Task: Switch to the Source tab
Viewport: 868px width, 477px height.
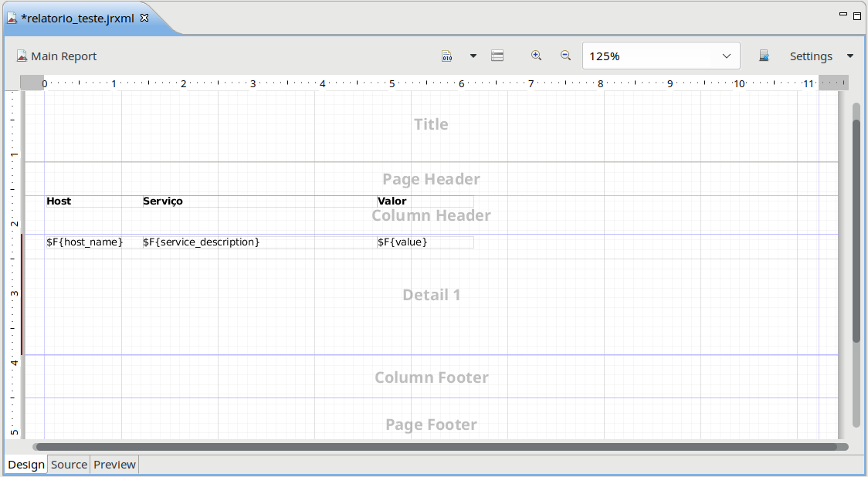Action: click(x=69, y=465)
